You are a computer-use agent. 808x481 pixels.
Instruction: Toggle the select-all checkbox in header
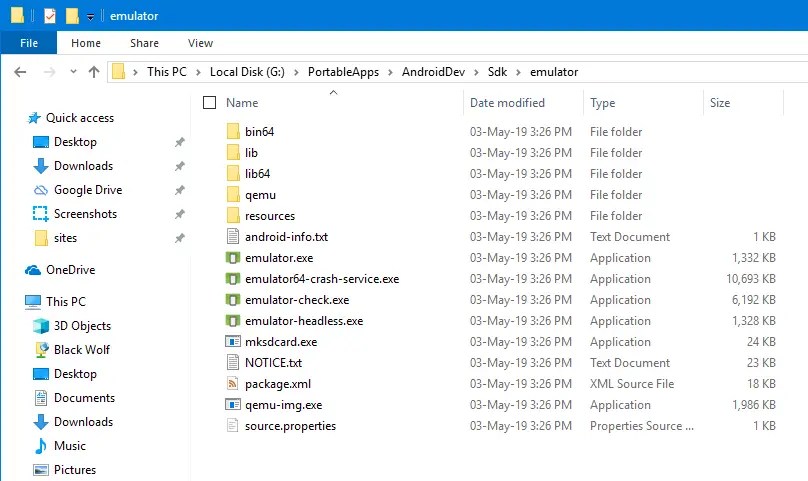[x=209, y=103]
